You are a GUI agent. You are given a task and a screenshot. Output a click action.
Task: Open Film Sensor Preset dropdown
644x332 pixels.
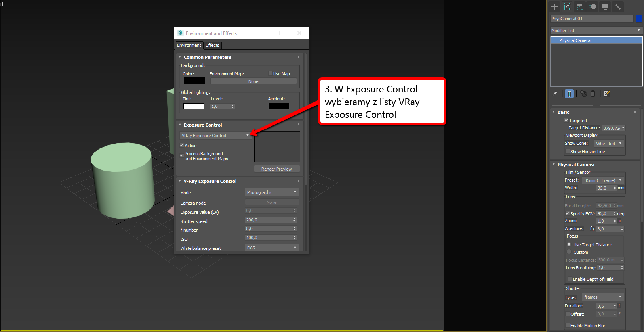(603, 180)
